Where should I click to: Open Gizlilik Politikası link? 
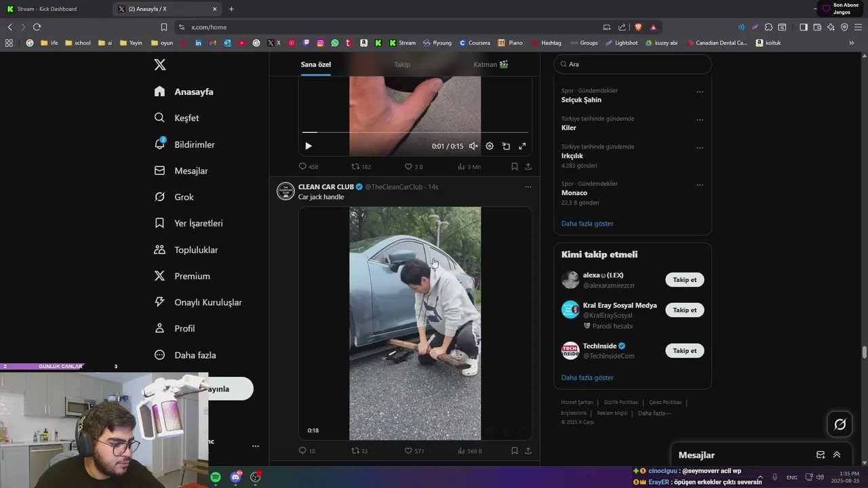click(621, 403)
